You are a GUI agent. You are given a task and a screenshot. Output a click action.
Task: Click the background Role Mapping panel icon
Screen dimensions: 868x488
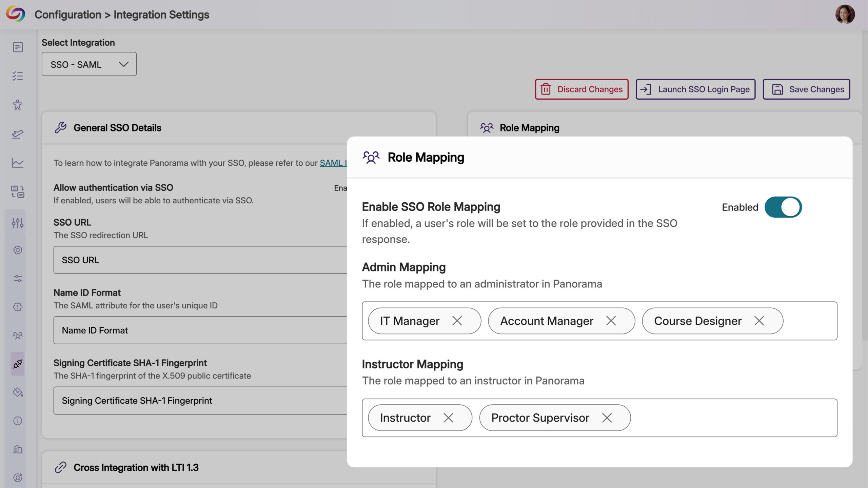(x=487, y=128)
